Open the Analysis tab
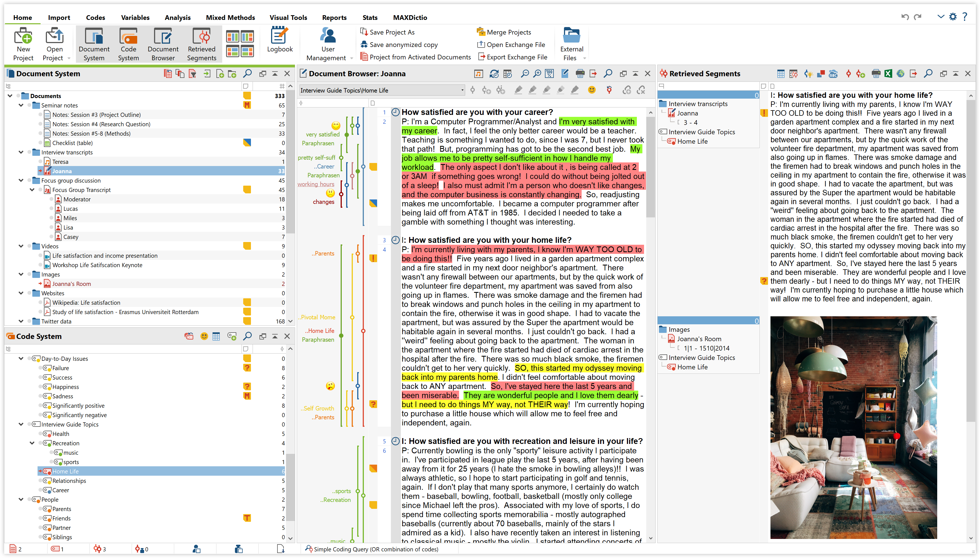Viewport: 980px width, 558px height. (177, 17)
